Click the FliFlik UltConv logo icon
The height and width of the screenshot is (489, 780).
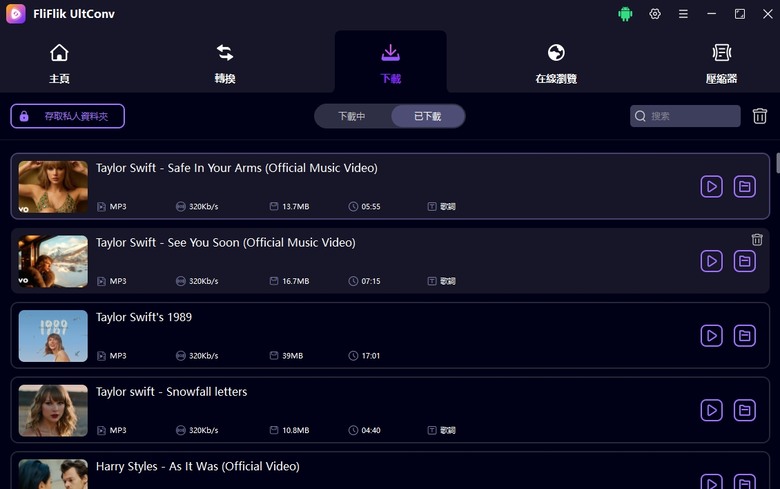tap(16, 14)
